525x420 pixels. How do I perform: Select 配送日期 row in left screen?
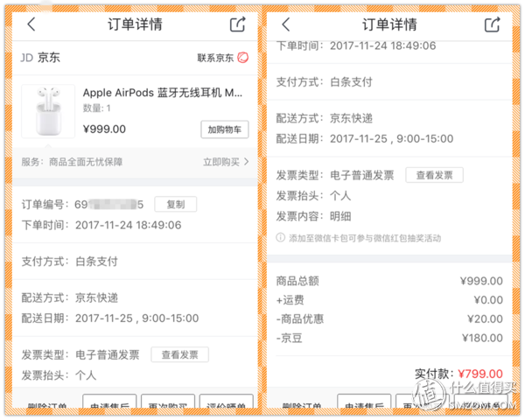[x=110, y=318]
